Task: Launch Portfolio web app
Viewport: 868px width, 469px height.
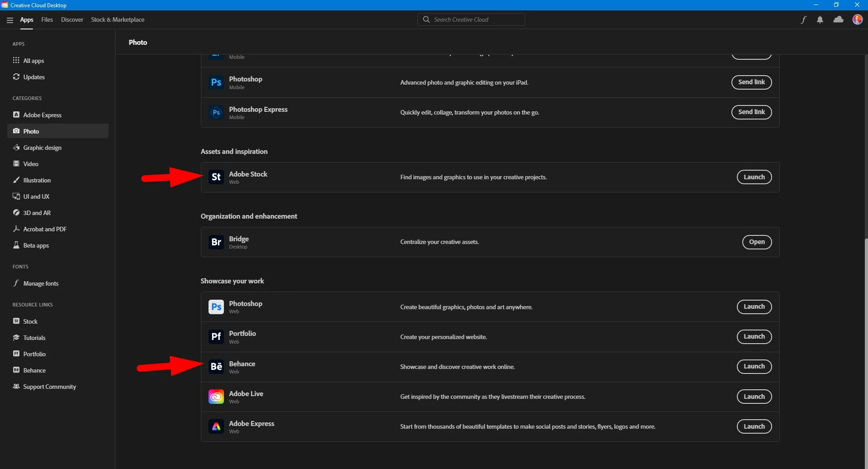Action: click(754, 336)
